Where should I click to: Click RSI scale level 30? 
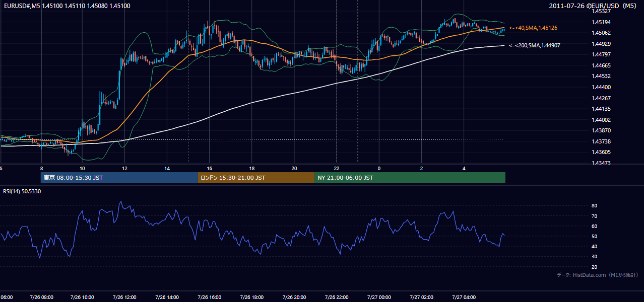(x=595, y=257)
